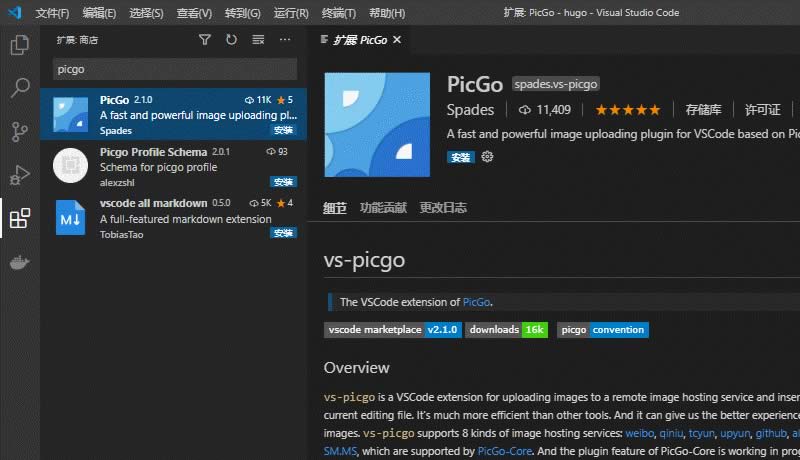
Task: Open the 编辑(E) menu
Action: (99, 13)
